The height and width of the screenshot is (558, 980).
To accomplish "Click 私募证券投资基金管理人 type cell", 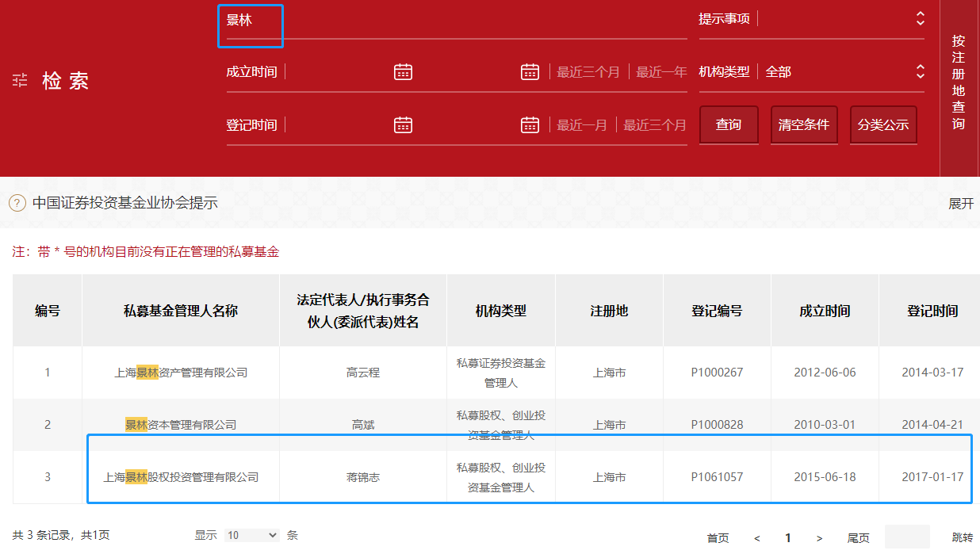I will [x=501, y=373].
